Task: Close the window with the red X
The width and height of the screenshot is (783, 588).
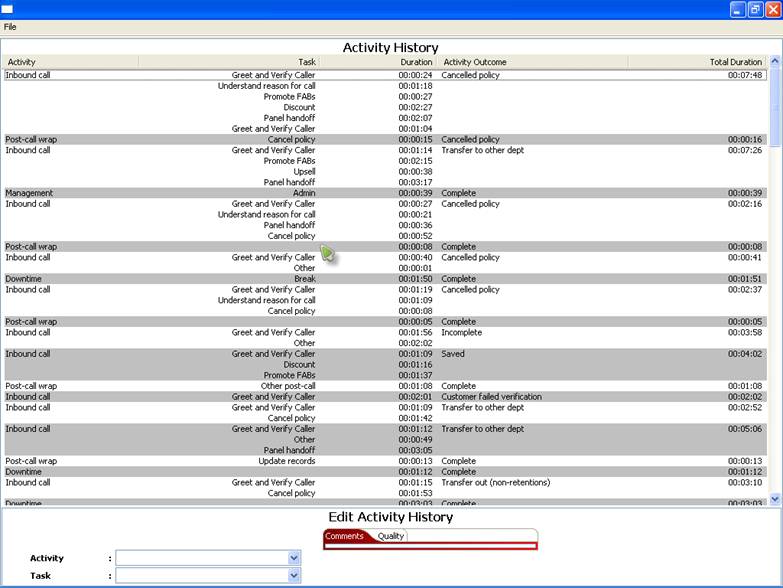Action: coord(772,9)
